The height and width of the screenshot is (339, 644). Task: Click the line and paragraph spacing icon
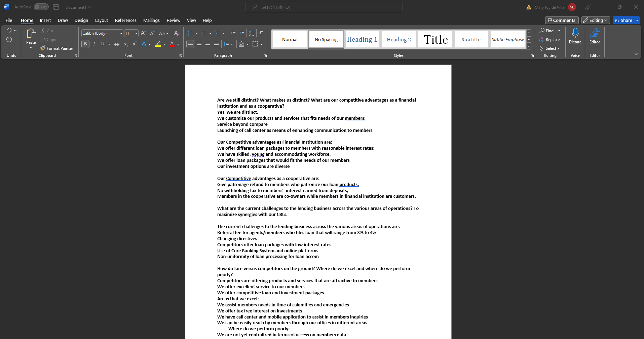tap(227, 44)
